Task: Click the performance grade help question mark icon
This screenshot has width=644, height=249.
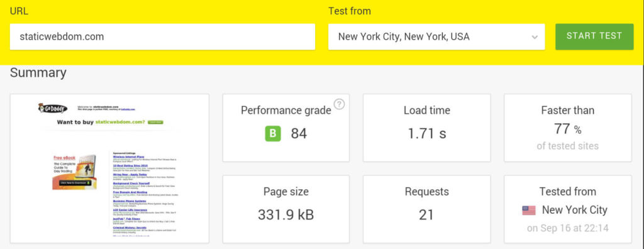Action: [339, 104]
